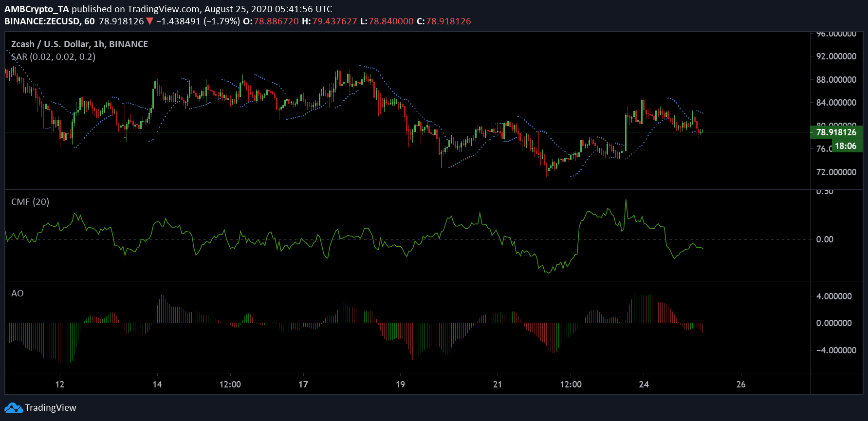The image size is (868, 421).
Task: Click the closing price value C: 78.918126
Action: coord(443,21)
